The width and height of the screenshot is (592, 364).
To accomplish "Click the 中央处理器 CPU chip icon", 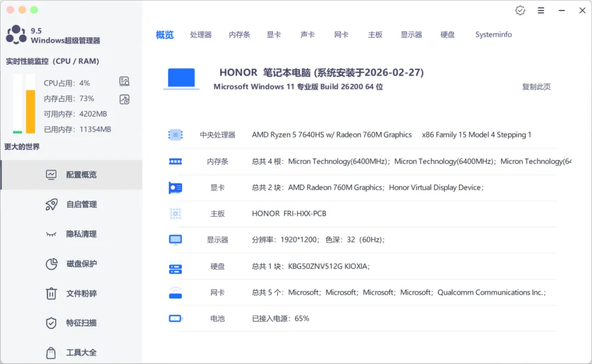I will pos(175,135).
